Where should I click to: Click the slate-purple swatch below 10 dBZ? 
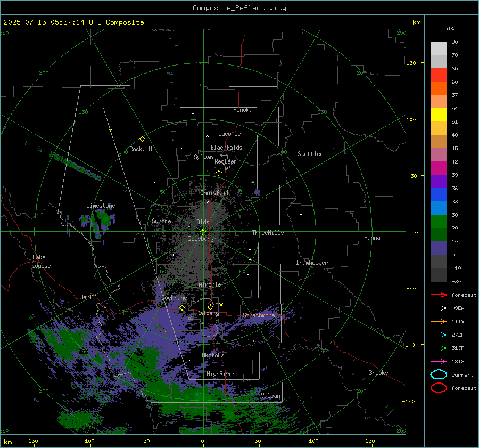click(439, 248)
